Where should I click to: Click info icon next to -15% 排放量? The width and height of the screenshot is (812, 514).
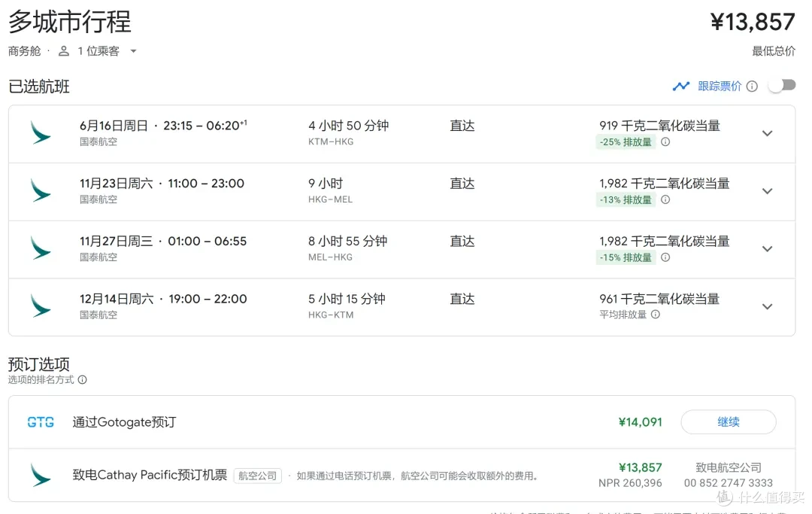point(665,257)
